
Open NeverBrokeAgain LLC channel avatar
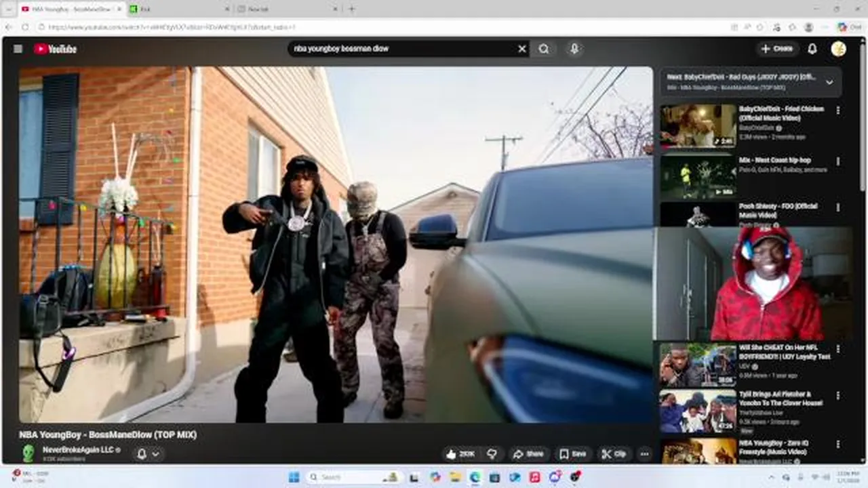28,453
